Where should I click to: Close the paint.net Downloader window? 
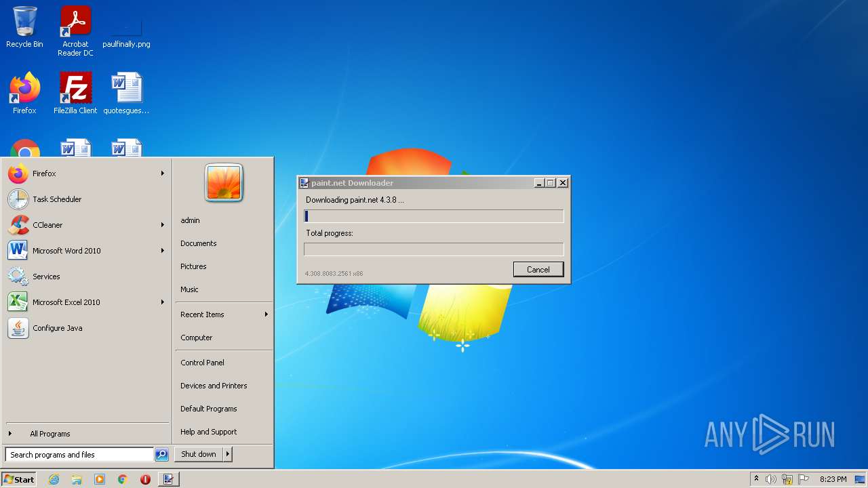pyautogui.click(x=562, y=183)
